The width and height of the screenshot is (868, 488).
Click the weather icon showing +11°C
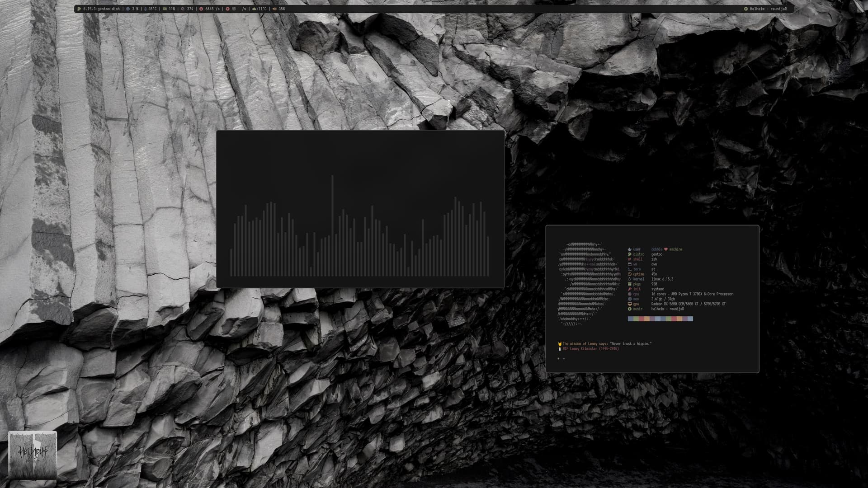[254, 9]
